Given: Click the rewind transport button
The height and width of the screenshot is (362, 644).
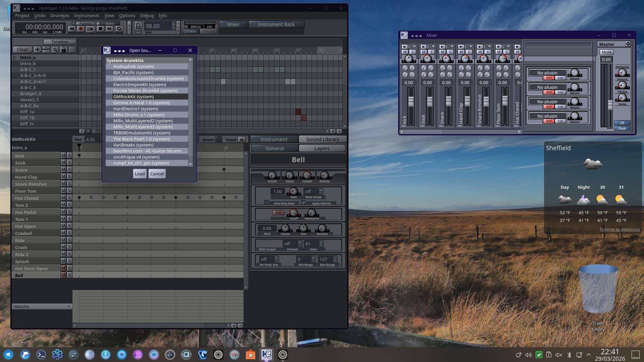Looking at the screenshot, I should tap(71, 29).
